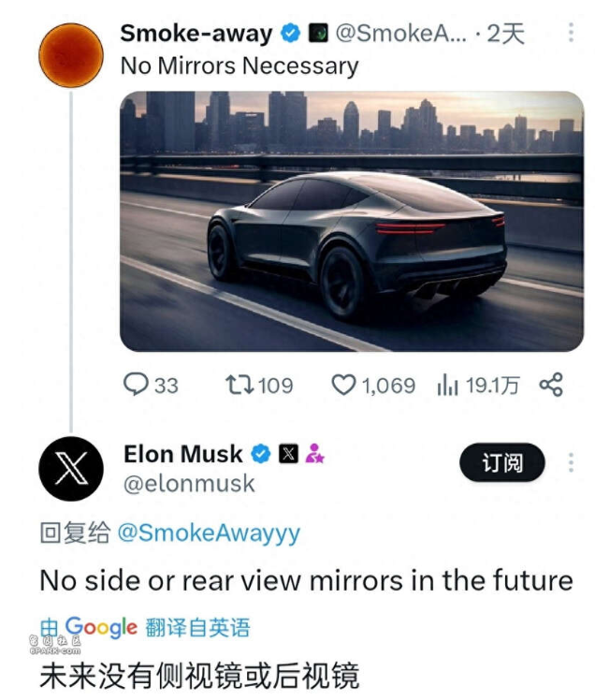Repost the No Mirrors Necessary tweet
Screen dimensions: 595x700
238,385
